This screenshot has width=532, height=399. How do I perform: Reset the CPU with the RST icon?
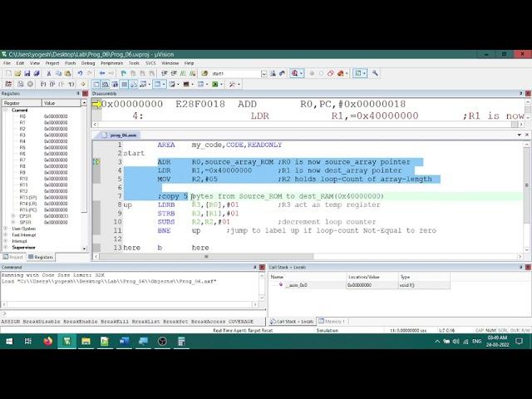pyautogui.click(x=8, y=84)
